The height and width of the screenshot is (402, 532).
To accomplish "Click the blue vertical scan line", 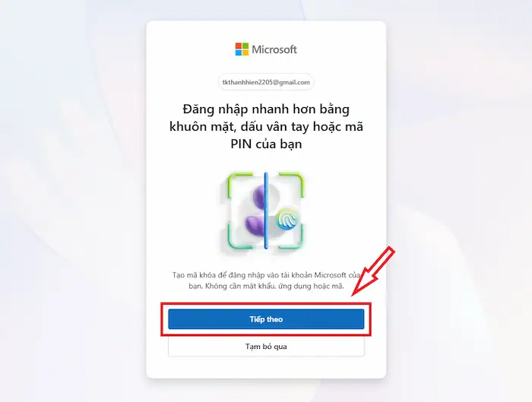I will click(266, 210).
